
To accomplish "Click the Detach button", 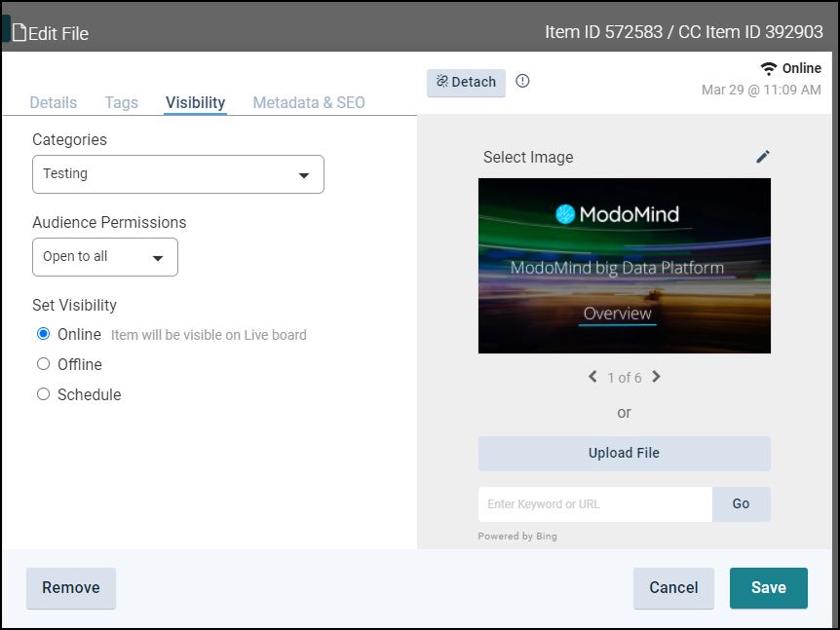I will click(x=466, y=83).
